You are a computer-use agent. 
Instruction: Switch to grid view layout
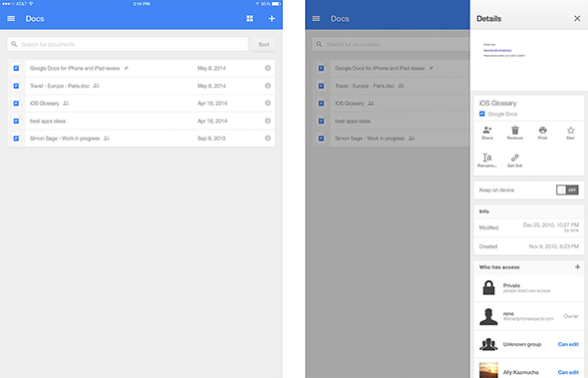tap(250, 18)
